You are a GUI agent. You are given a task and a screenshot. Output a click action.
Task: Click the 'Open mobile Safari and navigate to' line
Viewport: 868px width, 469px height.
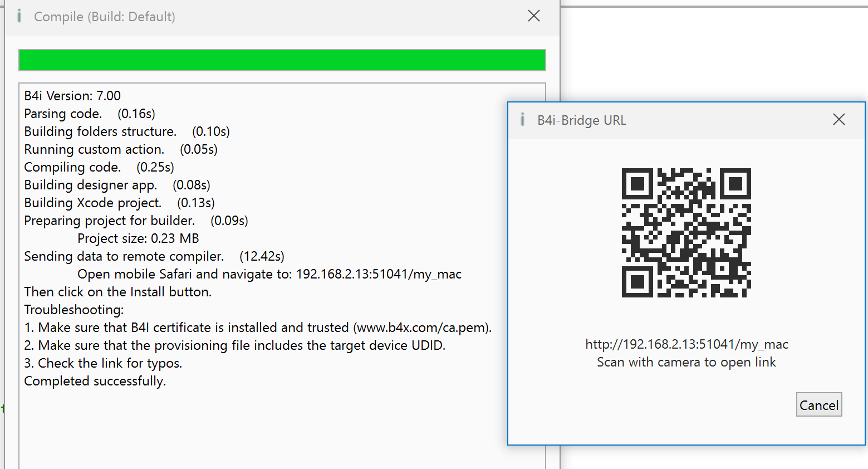[x=269, y=274]
